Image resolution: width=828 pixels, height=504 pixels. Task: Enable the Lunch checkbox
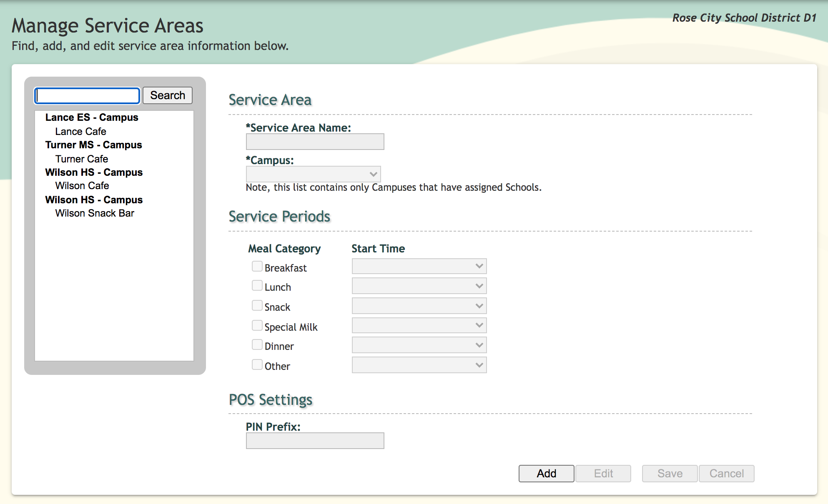(x=257, y=286)
